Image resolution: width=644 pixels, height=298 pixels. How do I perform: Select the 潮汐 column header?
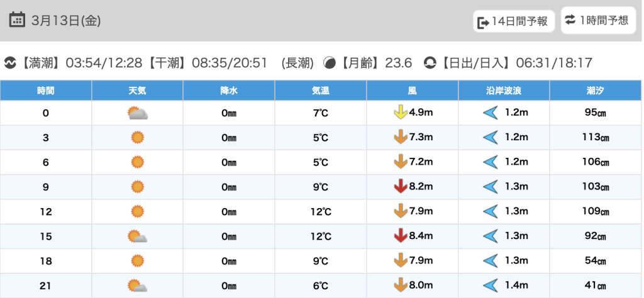(595, 91)
